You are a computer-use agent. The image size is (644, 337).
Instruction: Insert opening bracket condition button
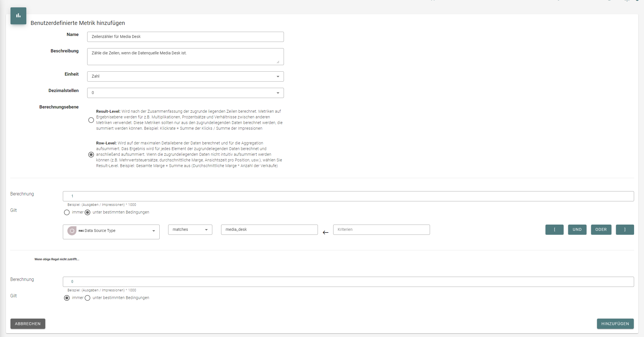click(554, 230)
